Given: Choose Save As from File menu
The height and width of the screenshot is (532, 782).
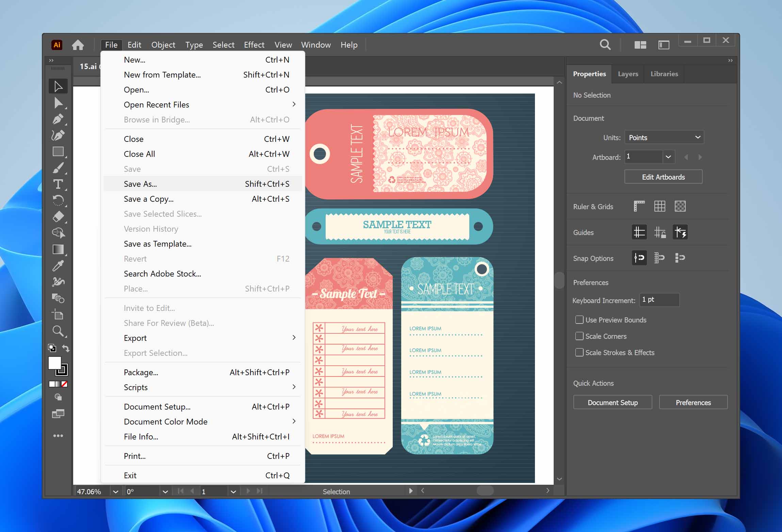Looking at the screenshot, I should pyautogui.click(x=140, y=184).
